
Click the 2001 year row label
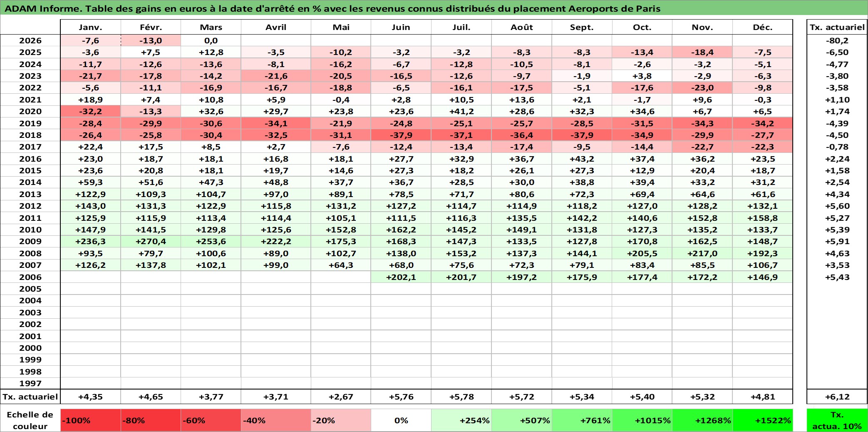tap(30, 336)
